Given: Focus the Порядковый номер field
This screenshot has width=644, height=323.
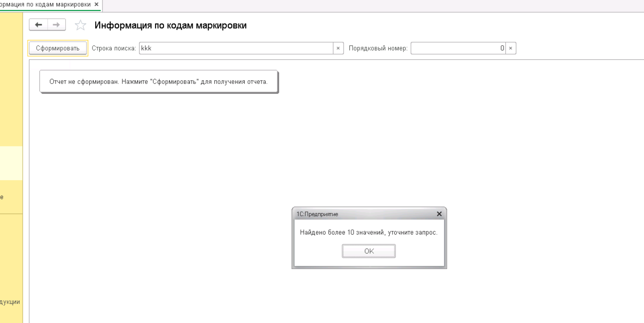Looking at the screenshot, I should (458, 48).
